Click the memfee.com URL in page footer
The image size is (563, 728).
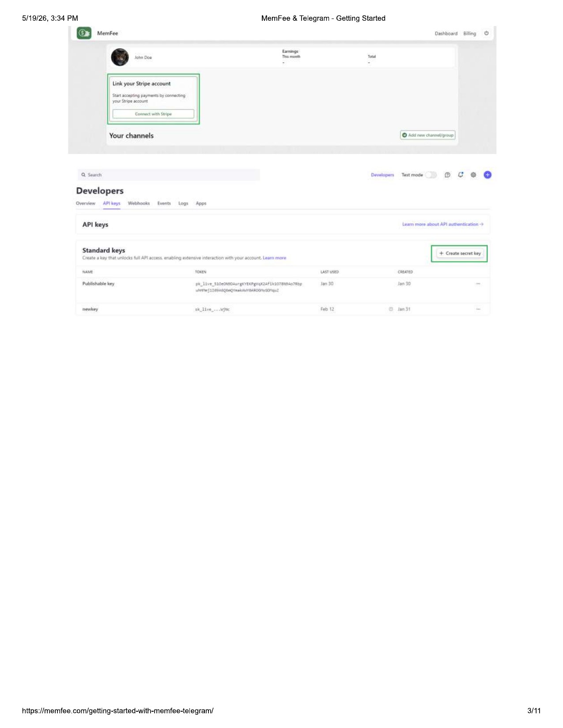click(x=117, y=711)
